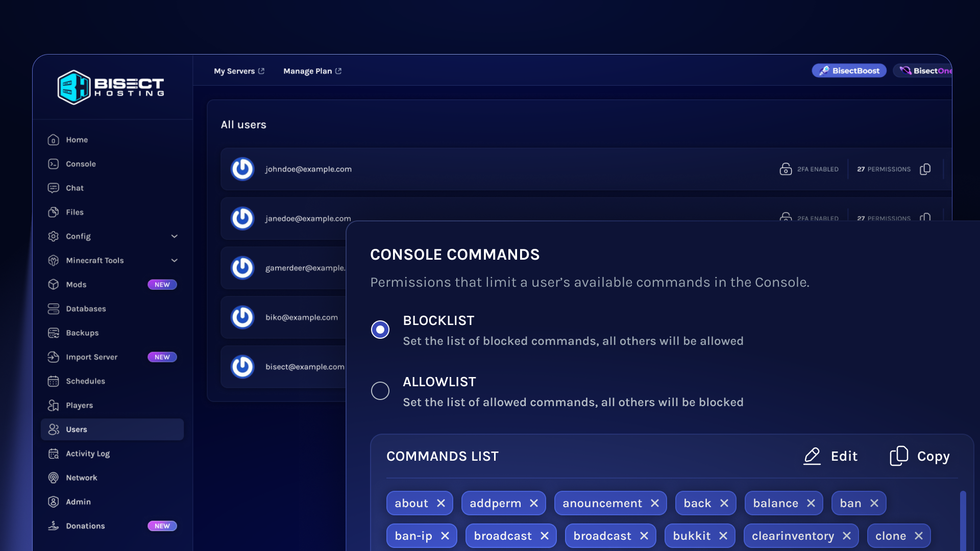Click the Users icon in sidebar

tap(54, 430)
